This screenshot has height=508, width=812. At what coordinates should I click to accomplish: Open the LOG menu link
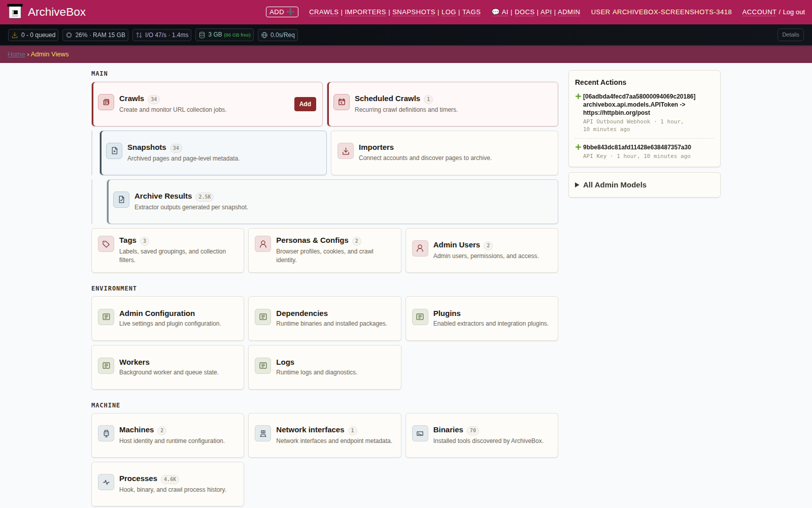[449, 12]
